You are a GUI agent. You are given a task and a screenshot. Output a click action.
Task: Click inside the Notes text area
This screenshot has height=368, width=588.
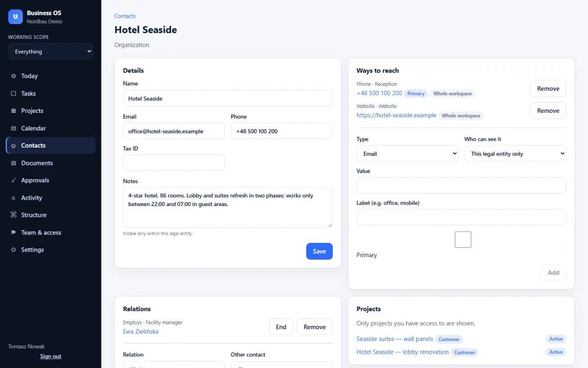pos(228,208)
